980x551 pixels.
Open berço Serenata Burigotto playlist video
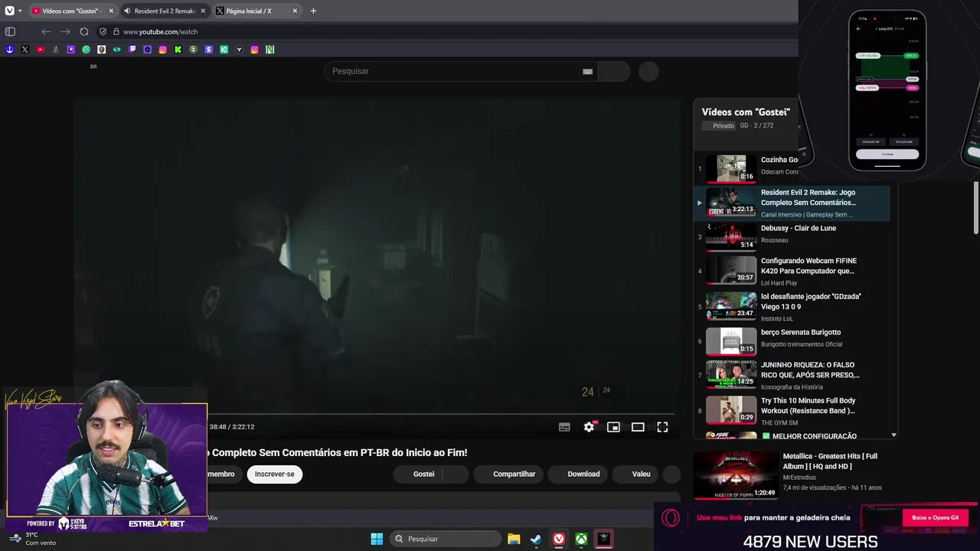point(792,341)
